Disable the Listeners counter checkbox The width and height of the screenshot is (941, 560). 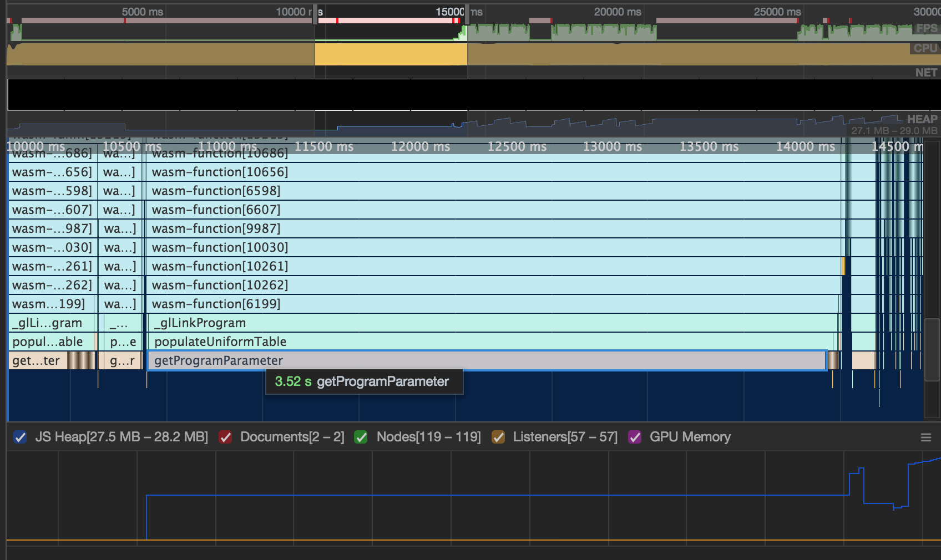pyautogui.click(x=498, y=437)
